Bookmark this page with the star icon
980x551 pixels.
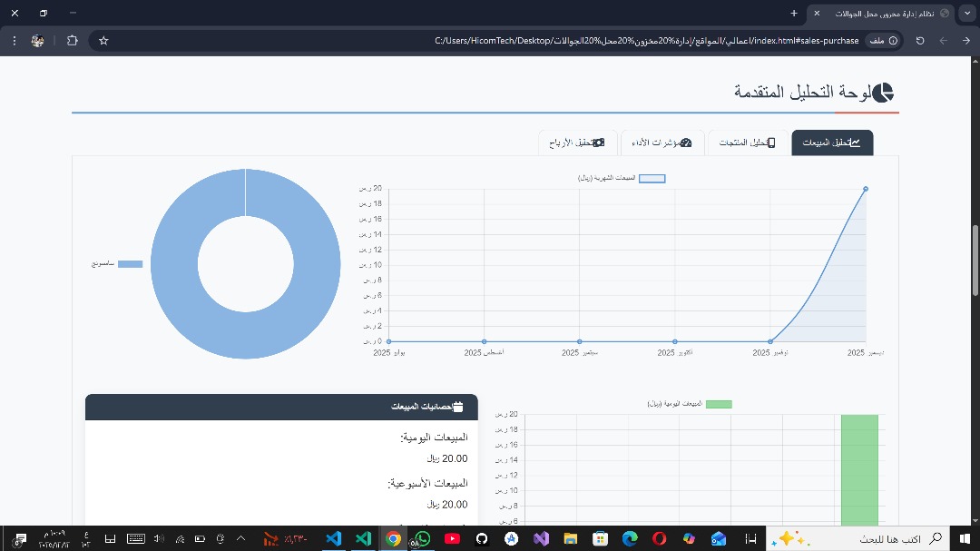103,41
